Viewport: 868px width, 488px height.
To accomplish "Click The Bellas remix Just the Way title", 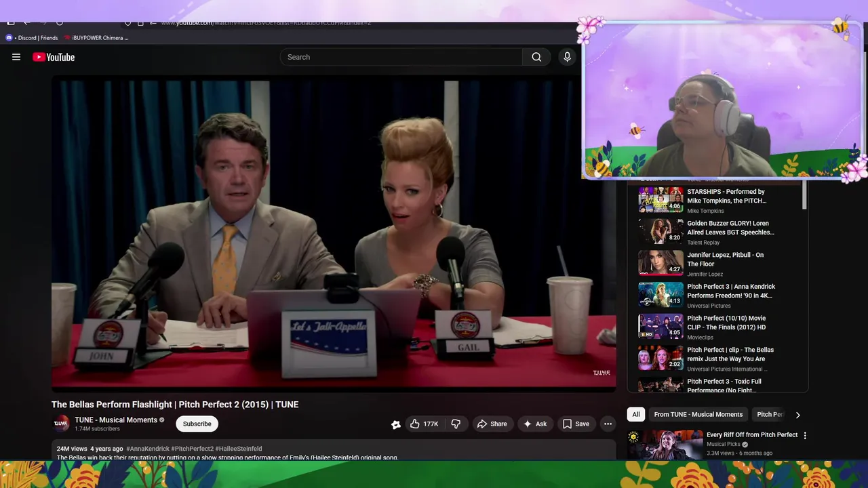I will coord(730,354).
